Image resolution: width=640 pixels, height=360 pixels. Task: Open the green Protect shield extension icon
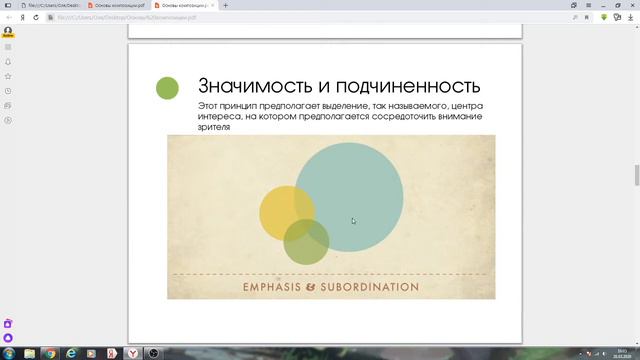coord(604,17)
